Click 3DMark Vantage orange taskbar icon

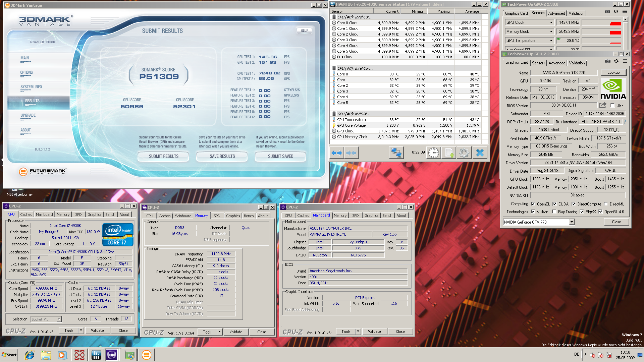point(147,355)
